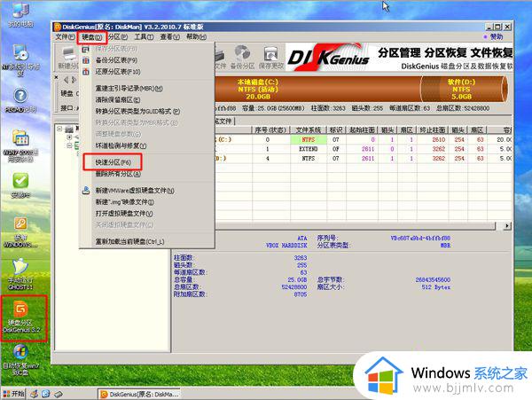Viewport: 532px width, 400px height.
Task: Choose 快速分区(F6) menu entry
Action: coord(113,162)
